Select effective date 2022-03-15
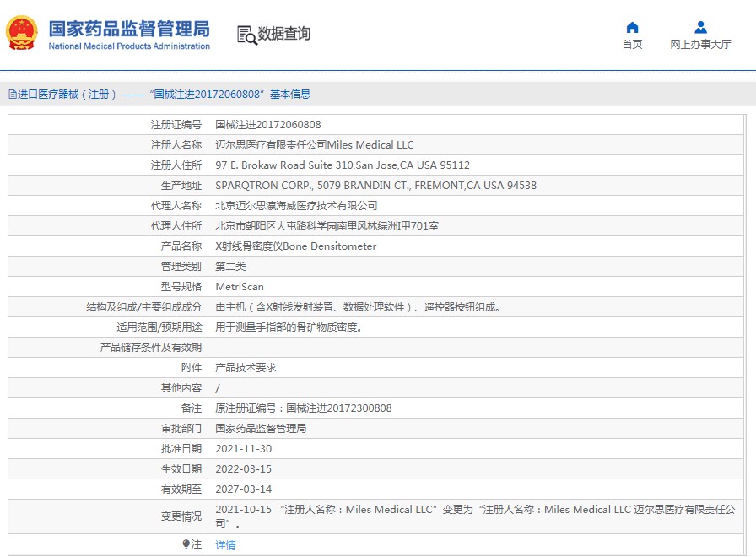 point(244,469)
